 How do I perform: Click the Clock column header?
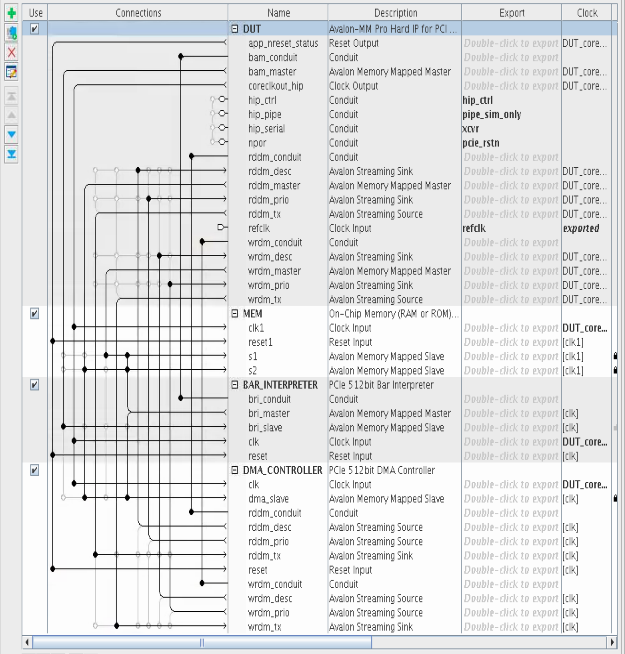pos(587,13)
